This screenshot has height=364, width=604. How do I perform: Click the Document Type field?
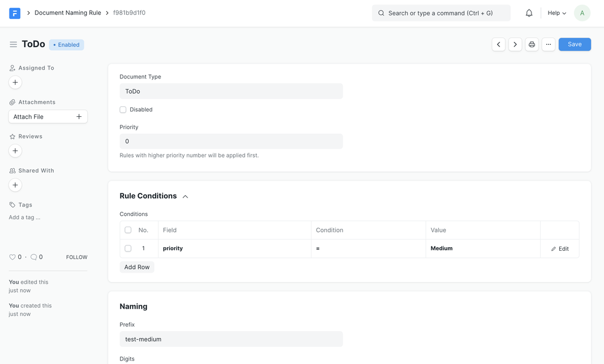point(231,91)
